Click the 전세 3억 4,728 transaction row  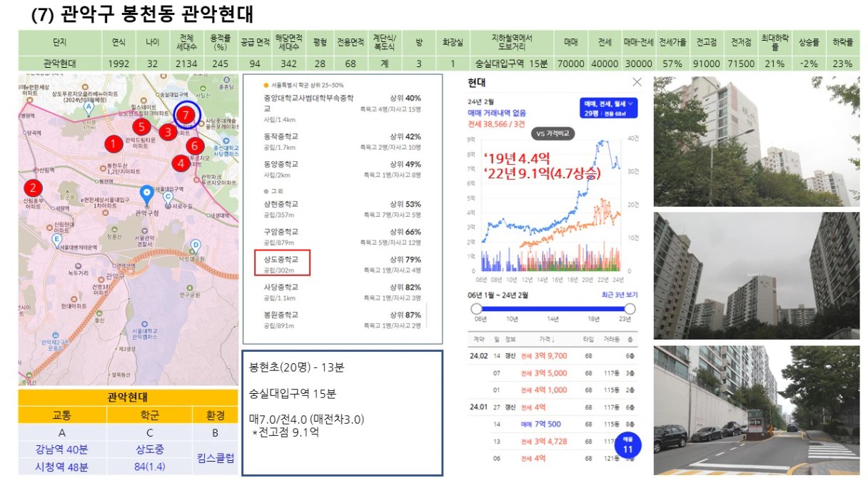554,442
